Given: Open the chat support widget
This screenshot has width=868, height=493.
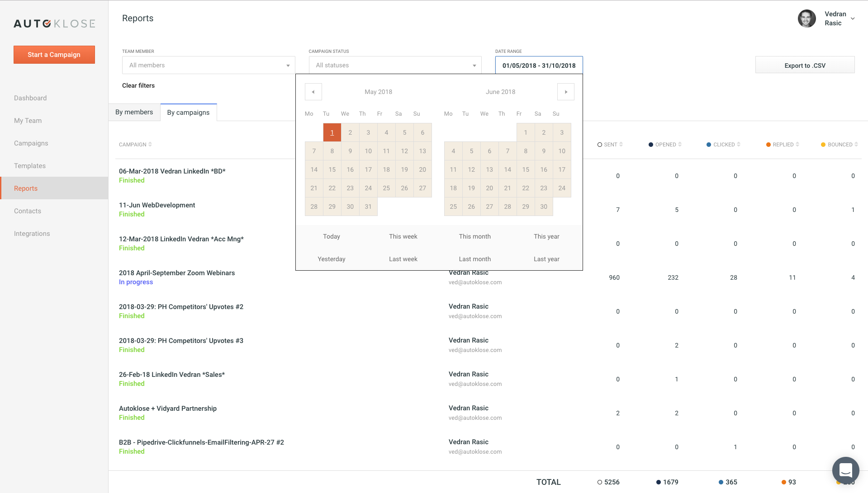Looking at the screenshot, I should point(845,470).
